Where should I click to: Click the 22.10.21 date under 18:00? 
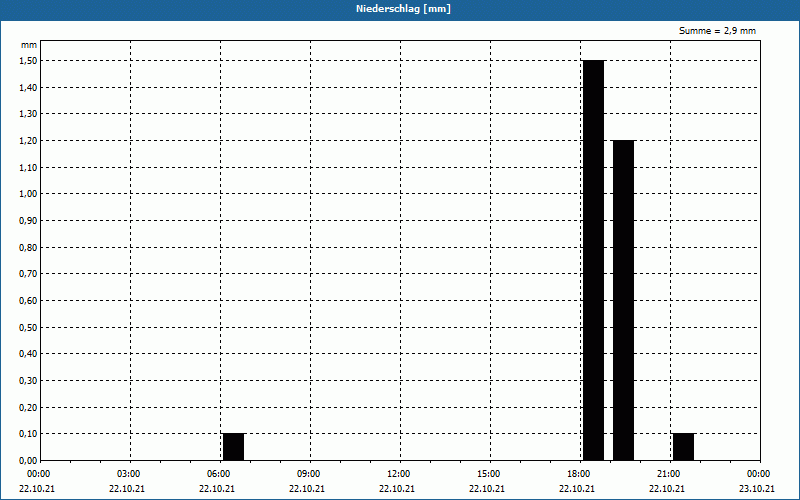[x=577, y=488]
